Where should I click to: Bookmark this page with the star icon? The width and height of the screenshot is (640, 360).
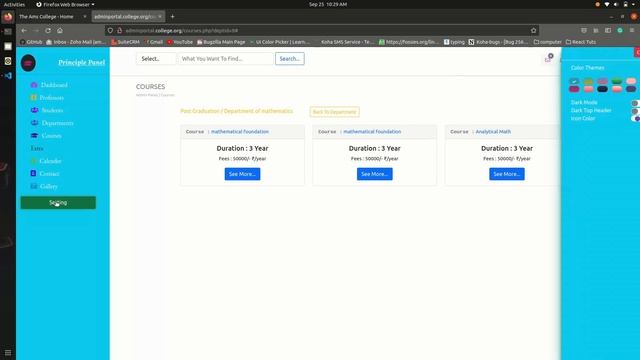click(533, 31)
